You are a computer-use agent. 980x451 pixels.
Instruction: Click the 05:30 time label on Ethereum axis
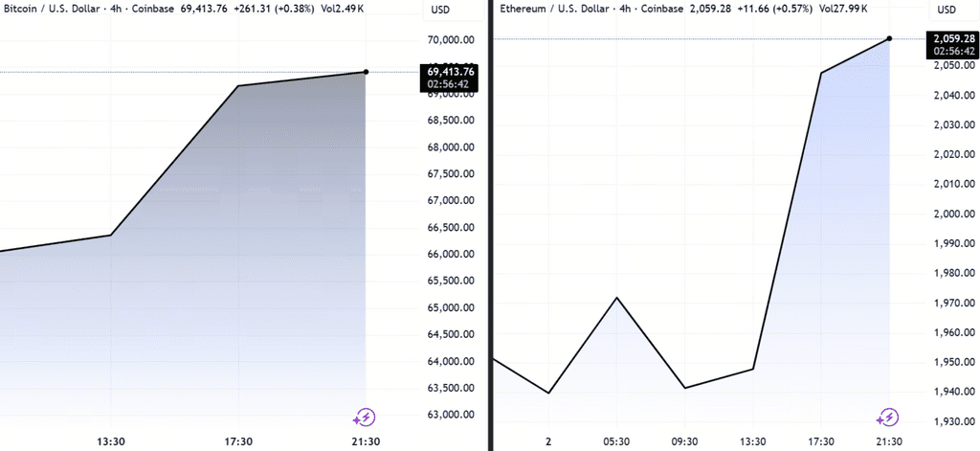[x=617, y=440]
